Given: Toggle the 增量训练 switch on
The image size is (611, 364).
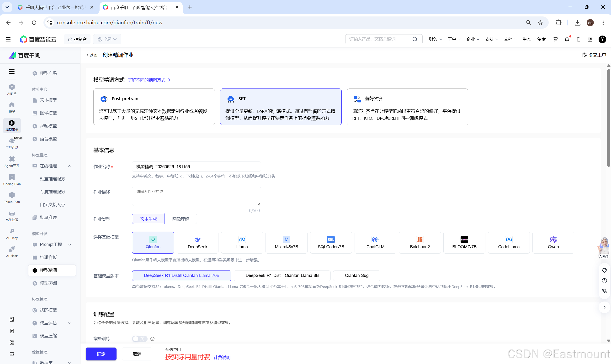Looking at the screenshot, I should click(140, 339).
